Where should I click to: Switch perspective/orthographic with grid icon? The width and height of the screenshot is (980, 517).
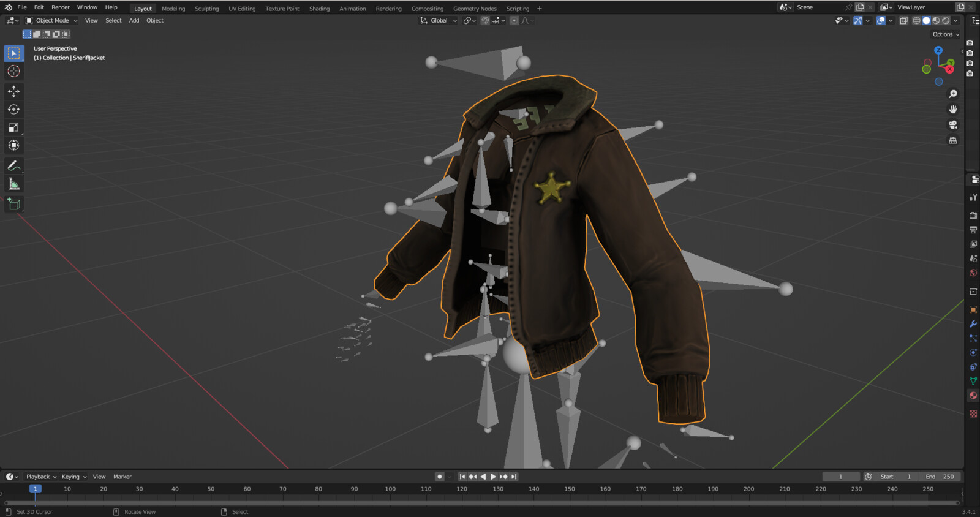(x=953, y=140)
